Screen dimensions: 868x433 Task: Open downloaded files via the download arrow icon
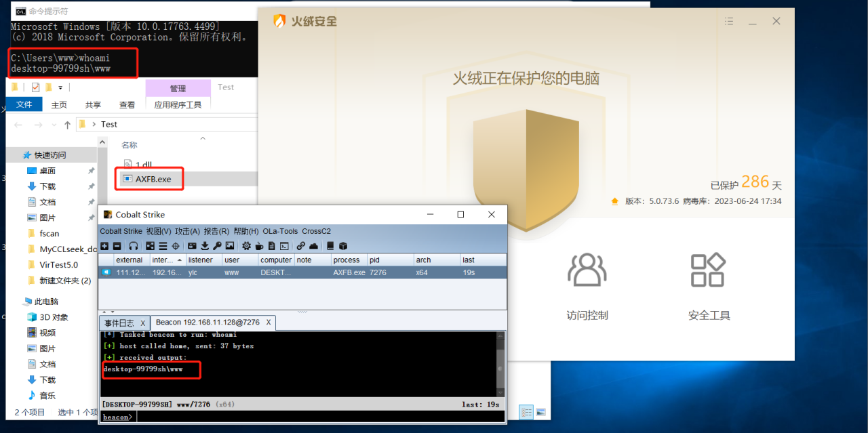pos(205,246)
